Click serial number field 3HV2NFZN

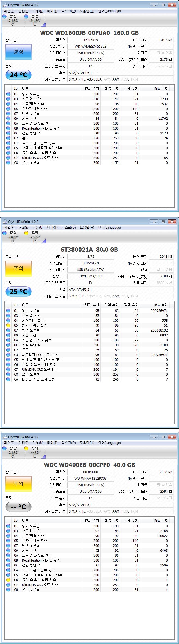(91, 263)
